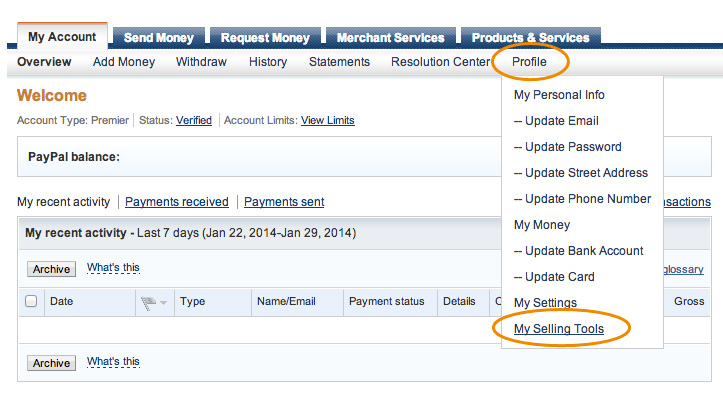The height and width of the screenshot is (394, 723).
Task: Click top What's this help link
Action: 113,268
